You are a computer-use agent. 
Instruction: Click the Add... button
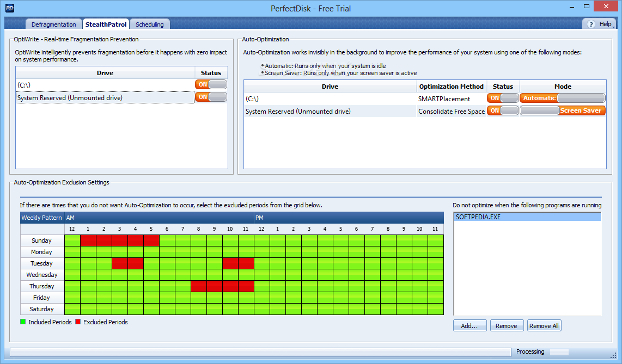click(x=469, y=325)
